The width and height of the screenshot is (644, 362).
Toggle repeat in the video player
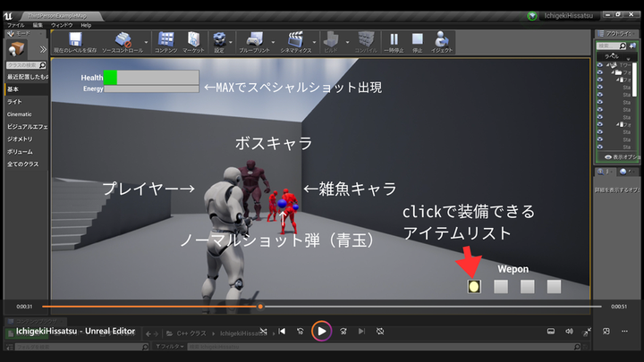pos(380,331)
